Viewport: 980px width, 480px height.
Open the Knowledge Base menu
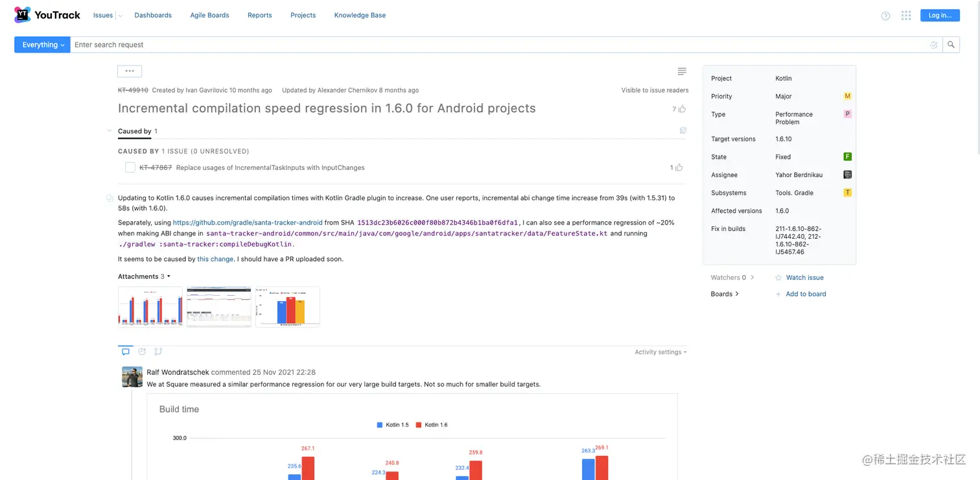point(360,16)
